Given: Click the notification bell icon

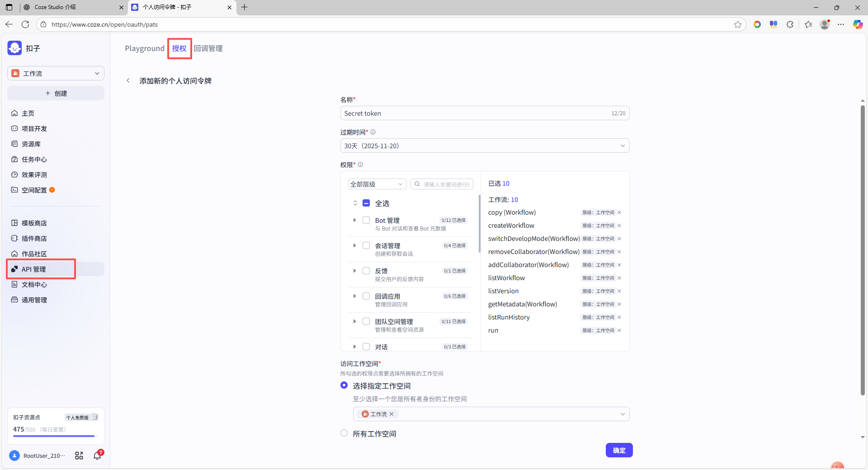Looking at the screenshot, I should pos(97,456).
